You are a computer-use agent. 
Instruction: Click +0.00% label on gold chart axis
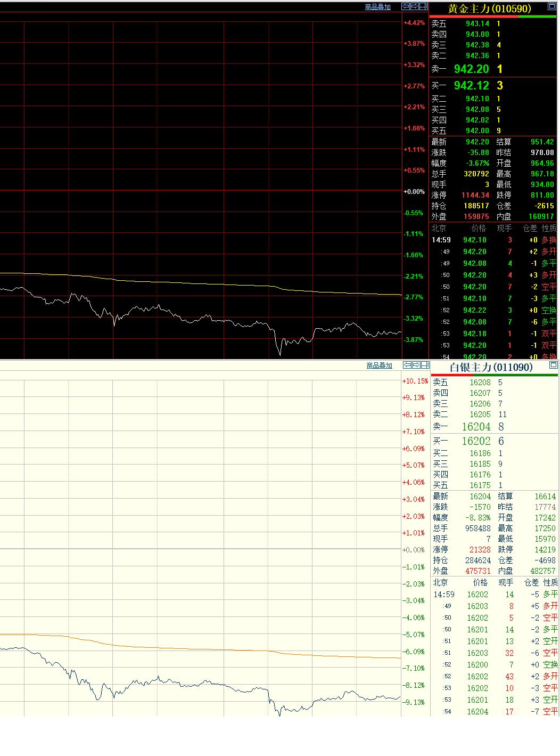point(414,191)
